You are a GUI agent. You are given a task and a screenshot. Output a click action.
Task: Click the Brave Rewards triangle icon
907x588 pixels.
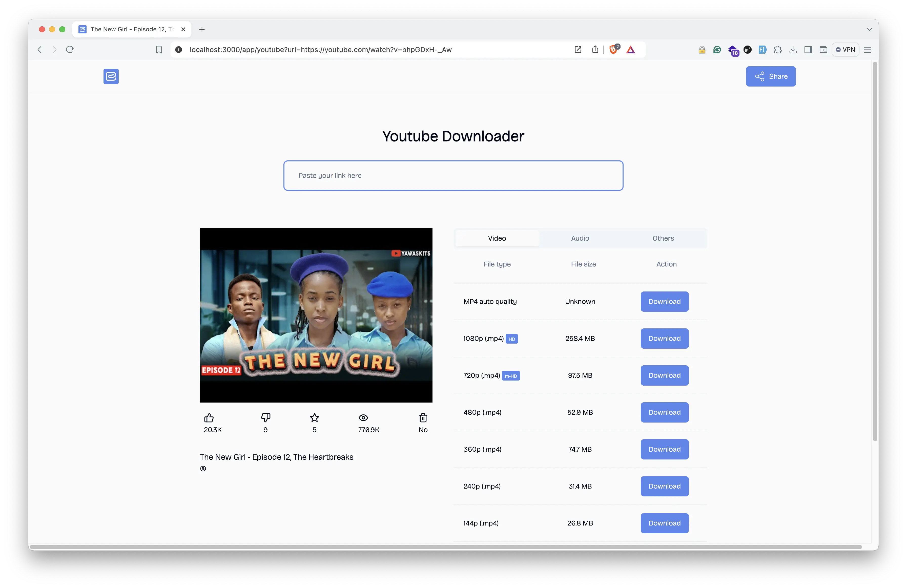point(631,50)
